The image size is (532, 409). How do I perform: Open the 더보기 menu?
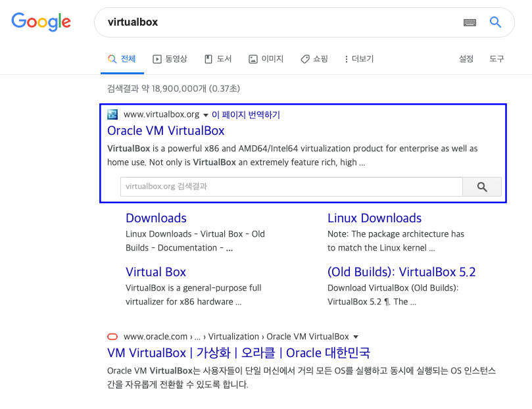tap(359, 59)
